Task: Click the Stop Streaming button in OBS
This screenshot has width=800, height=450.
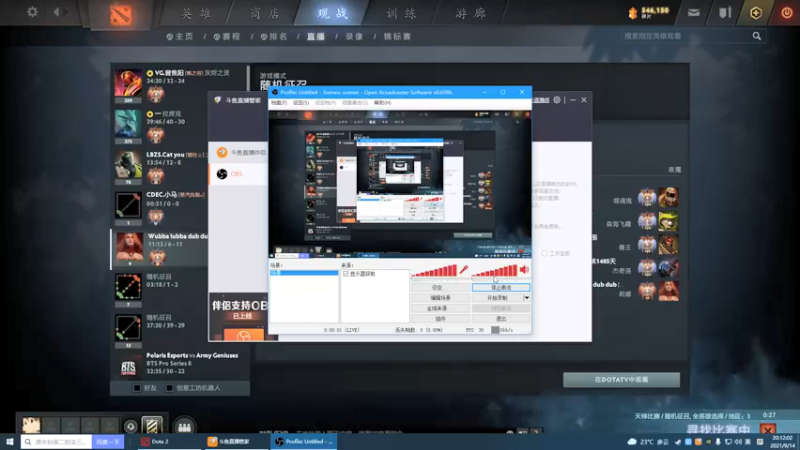Action: [x=501, y=288]
